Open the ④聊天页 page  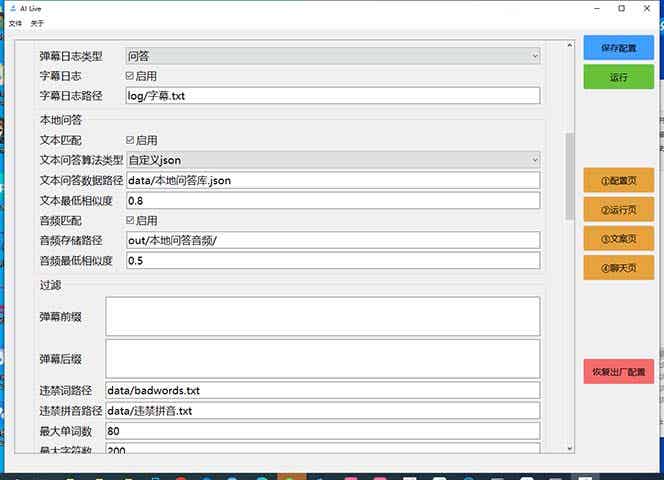click(618, 267)
